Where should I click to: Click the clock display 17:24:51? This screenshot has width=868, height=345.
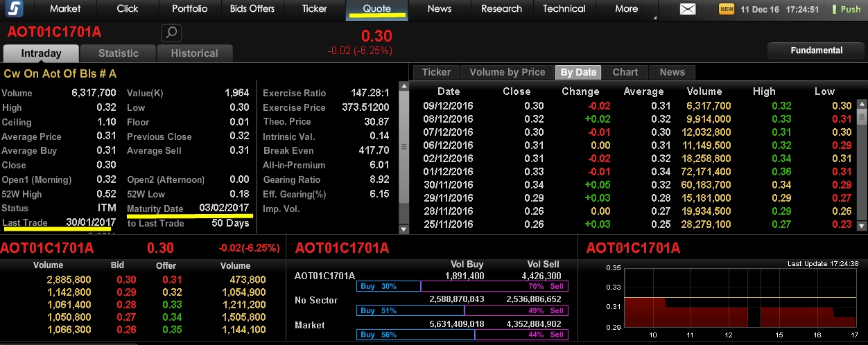click(799, 10)
